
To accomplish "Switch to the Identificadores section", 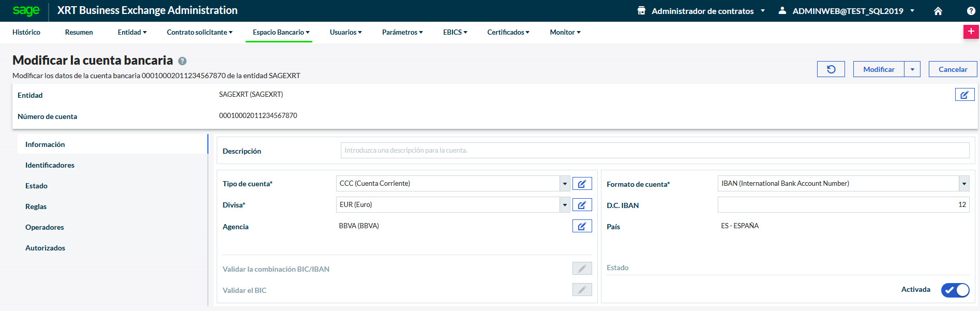I will 50,165.
